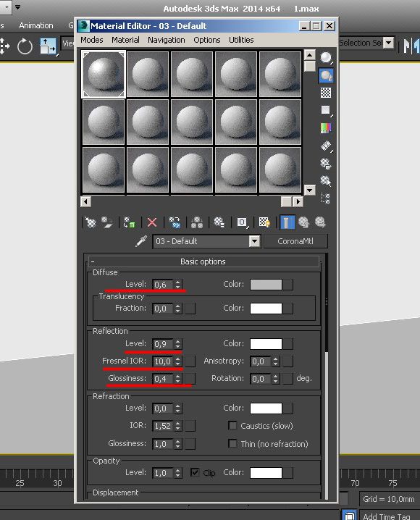Click Put Material to Scene icon
The width and height of the screenshot is (420, 520).
[107, 222]
